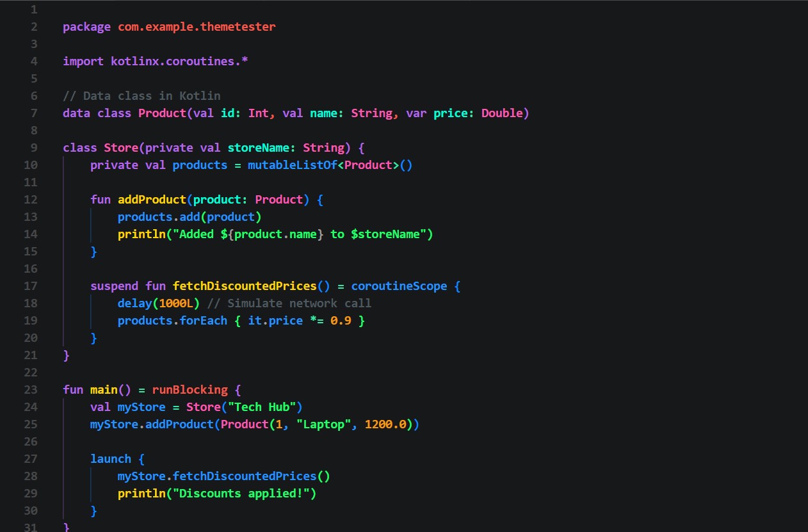Click 'kotlinx.coroutines.*' in the import statement
Image resolution: width=808 pixels, height=532 pixels.
pyautogui.click(x=179, y=61)
